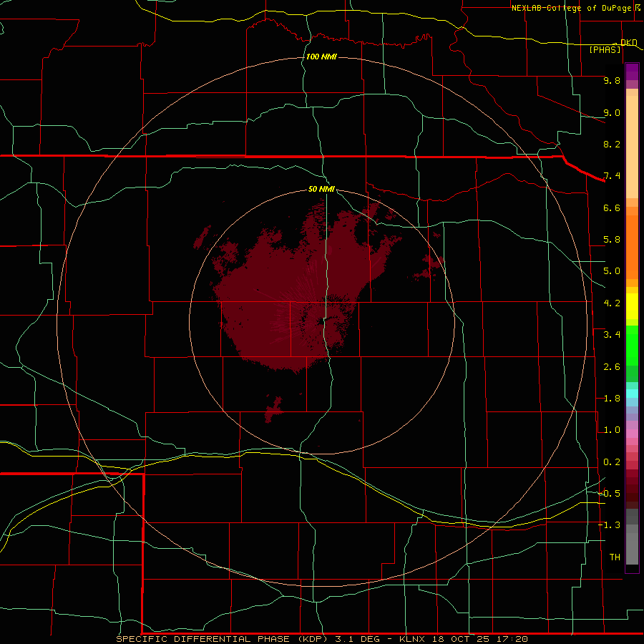The width and height of the screenshot is (644, 644).
Task: Click the 4.2 legend value
Action: click(612, 303)
